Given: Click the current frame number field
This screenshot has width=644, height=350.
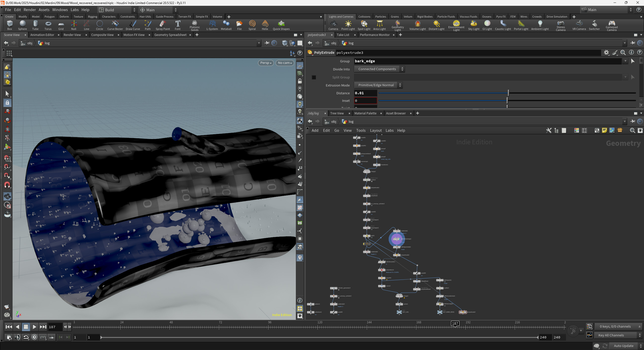Looking at the screenshot, I should coord(55,327).
